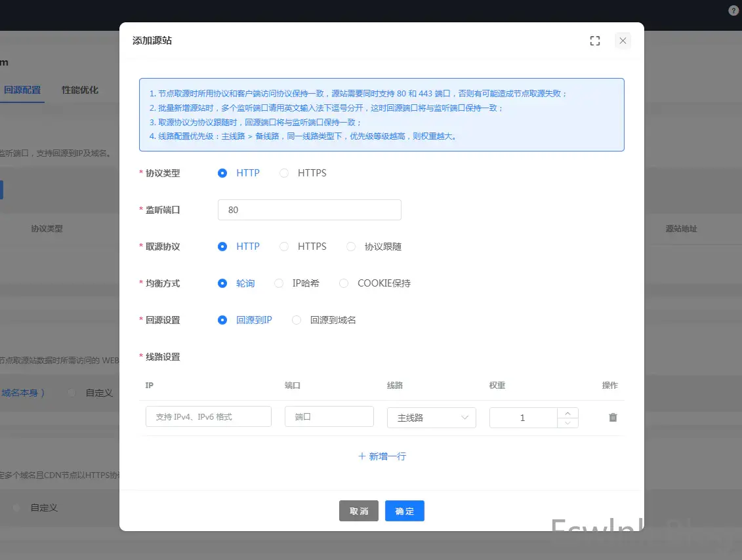Switch to the 性能优化 tab
The image size is (742, 560).
point(80,90)
